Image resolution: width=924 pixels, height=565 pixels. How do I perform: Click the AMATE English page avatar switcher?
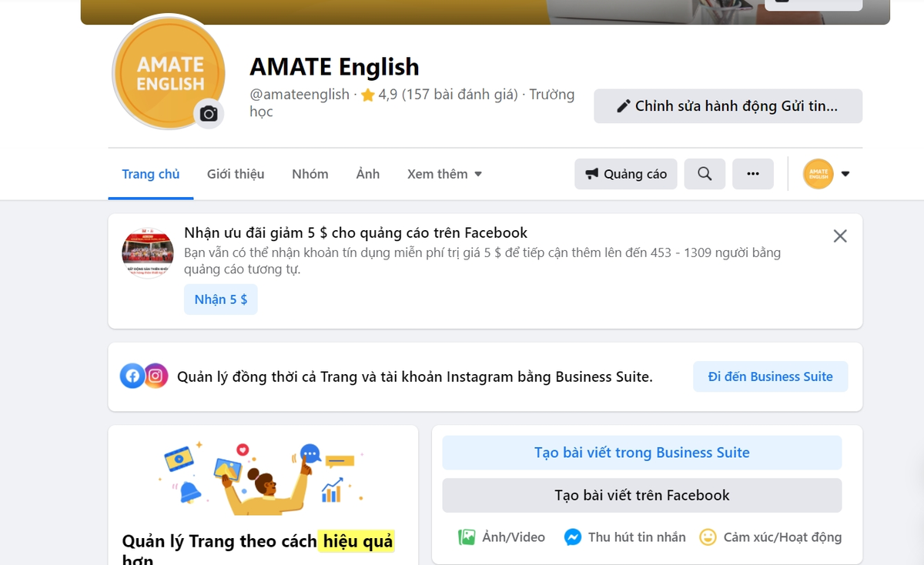pyautogui.click(x=818, y=174)
